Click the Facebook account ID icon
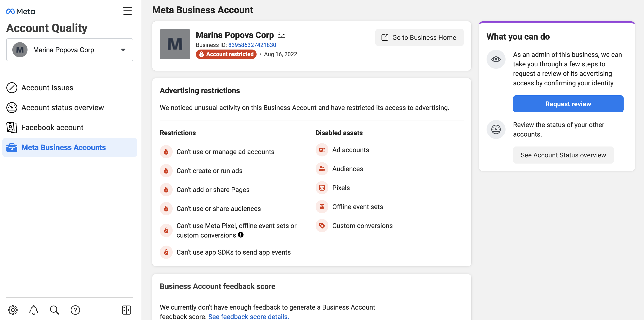This screenshot has height=320, width=644. coord(12,128)
